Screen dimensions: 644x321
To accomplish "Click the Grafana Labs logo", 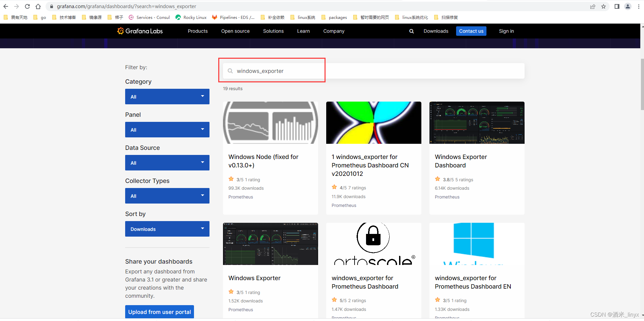I will tap(140, 31).
